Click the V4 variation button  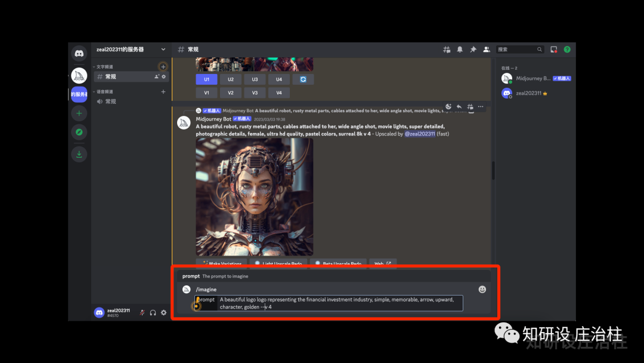click(279, 93)
